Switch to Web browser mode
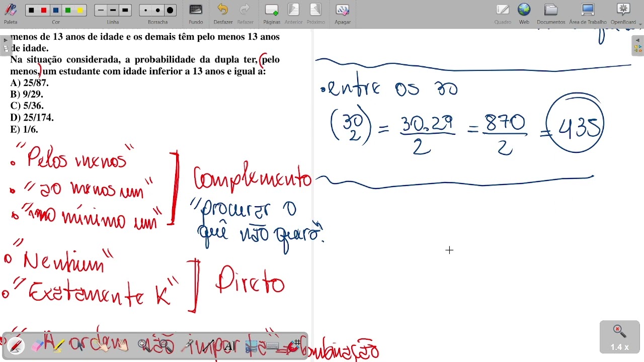 524,14
